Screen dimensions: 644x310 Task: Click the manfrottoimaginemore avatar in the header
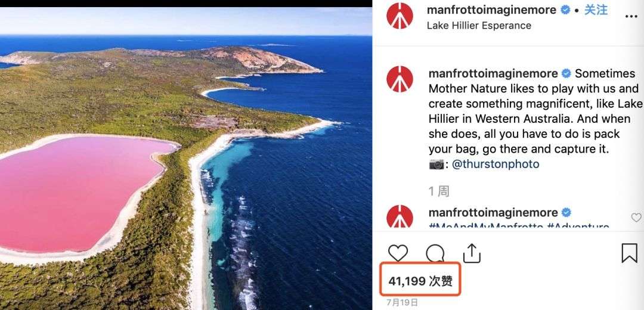pos(400,15)
